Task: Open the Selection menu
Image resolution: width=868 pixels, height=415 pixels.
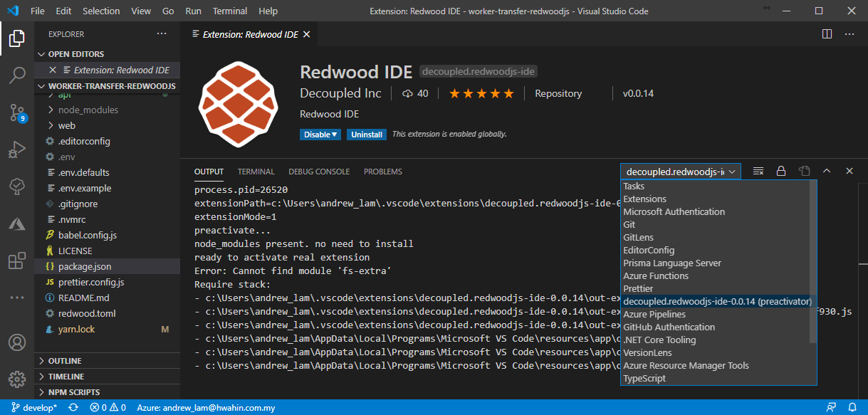Action: tap(101, 11)
